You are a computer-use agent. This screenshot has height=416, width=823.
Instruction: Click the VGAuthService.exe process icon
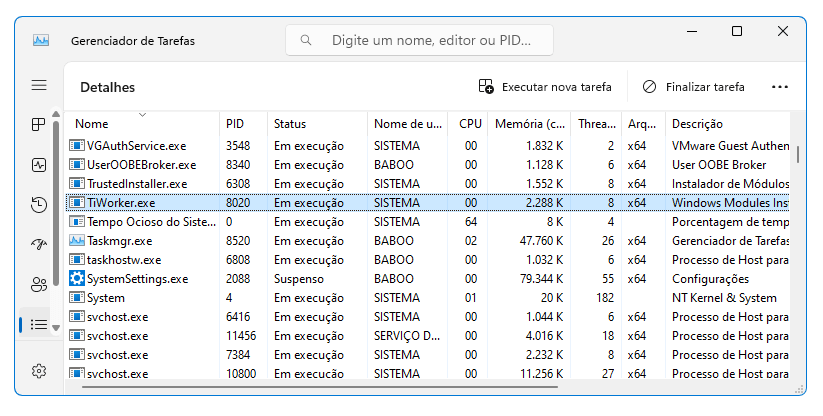coord(77,145)
